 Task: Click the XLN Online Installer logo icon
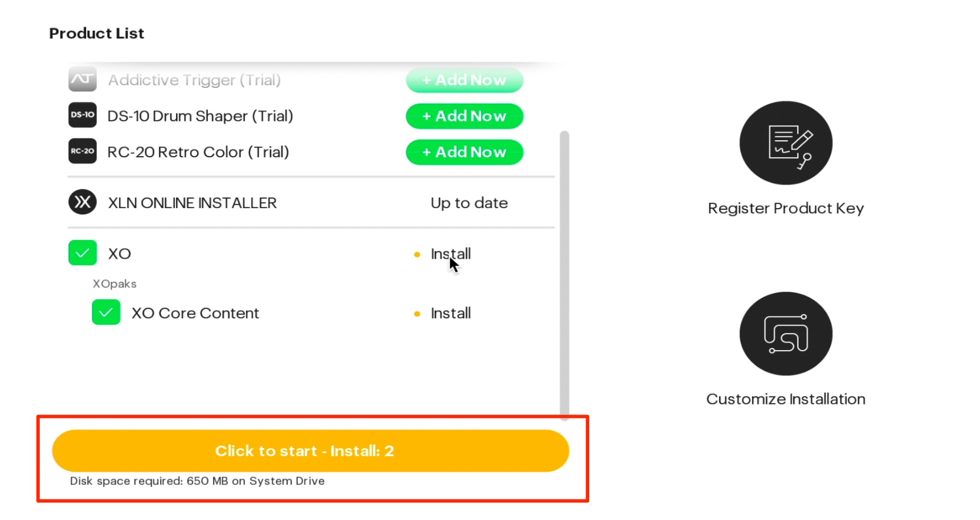point(83,202)
